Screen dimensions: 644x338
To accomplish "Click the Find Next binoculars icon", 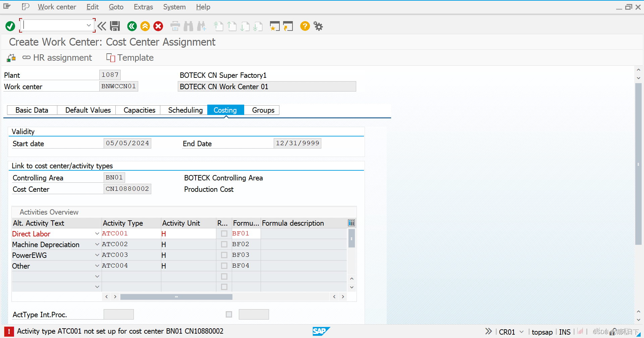I will (x=202, y=26).
